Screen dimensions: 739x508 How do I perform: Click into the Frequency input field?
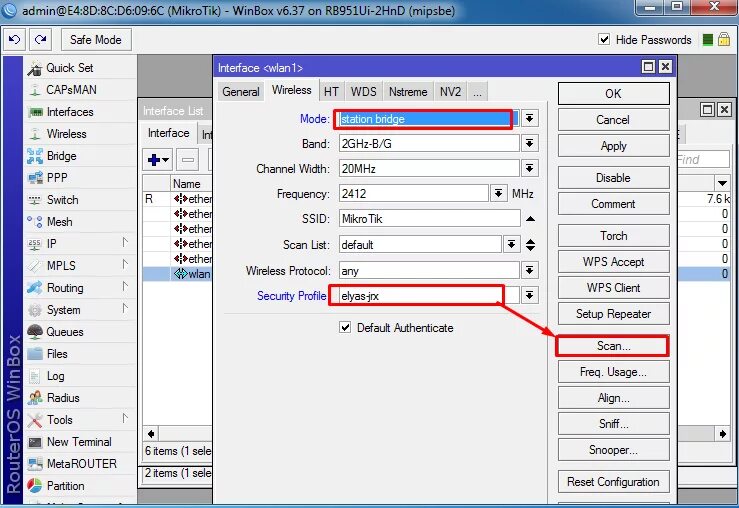coord(413,193)
